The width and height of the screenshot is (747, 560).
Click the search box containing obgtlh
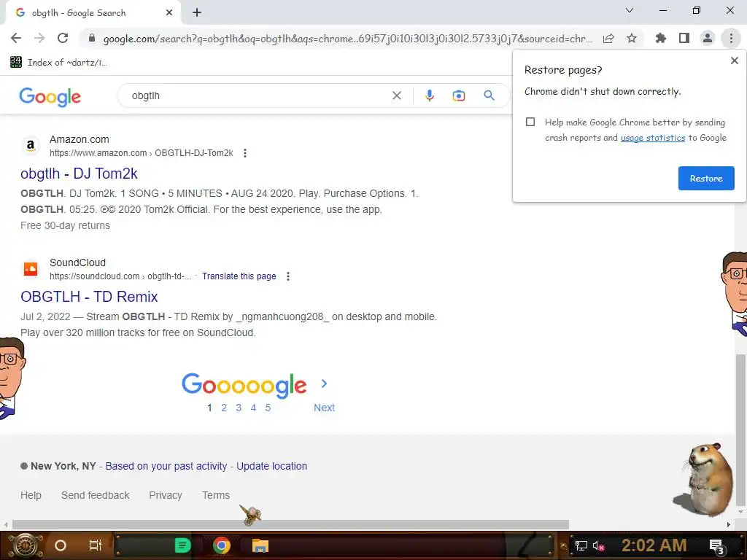tap(258, 96)
